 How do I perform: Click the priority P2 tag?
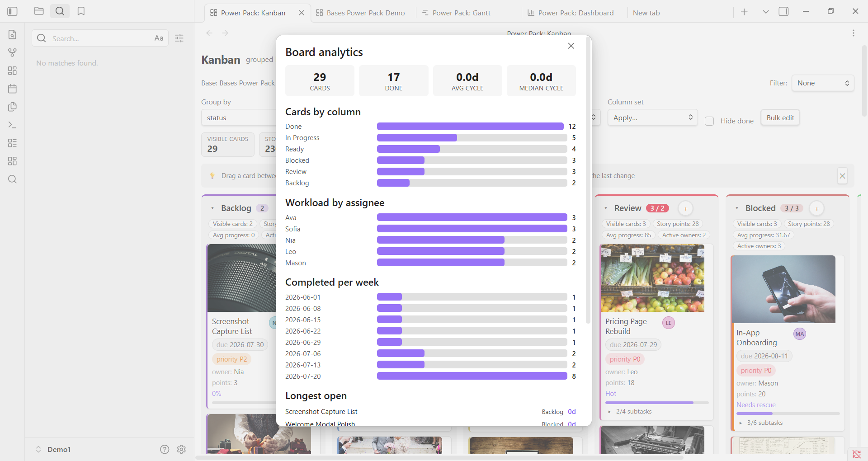[x=231, y=359]
